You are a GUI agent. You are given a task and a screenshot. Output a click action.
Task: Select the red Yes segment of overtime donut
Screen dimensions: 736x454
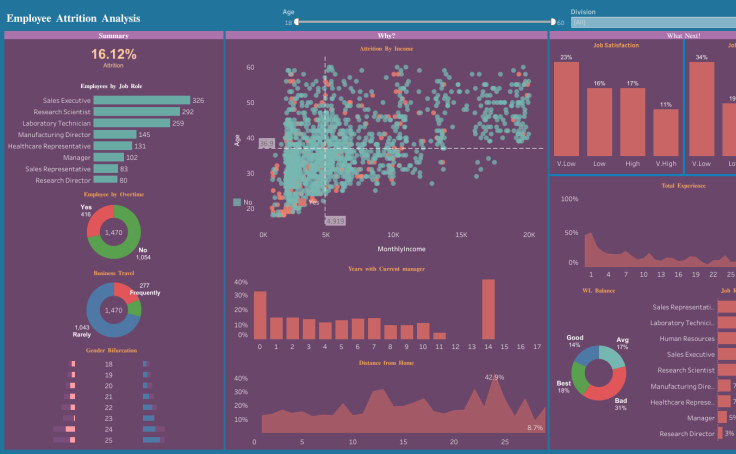[x=99, y=219]
